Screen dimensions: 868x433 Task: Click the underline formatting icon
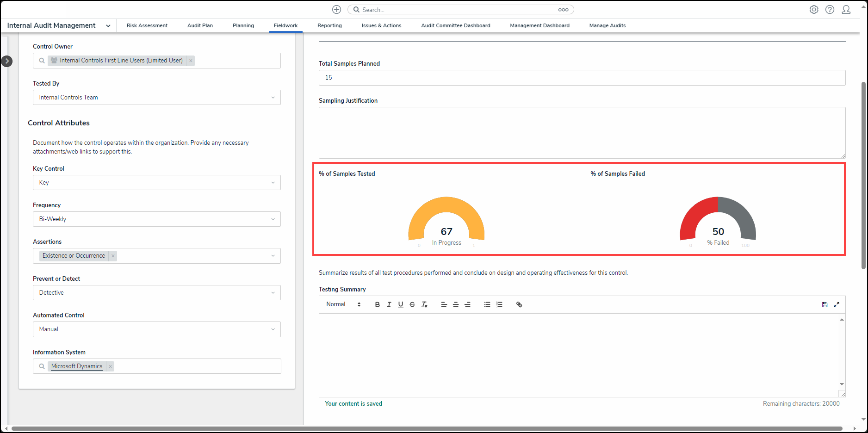pyautogui.click(x=400, y=304)
